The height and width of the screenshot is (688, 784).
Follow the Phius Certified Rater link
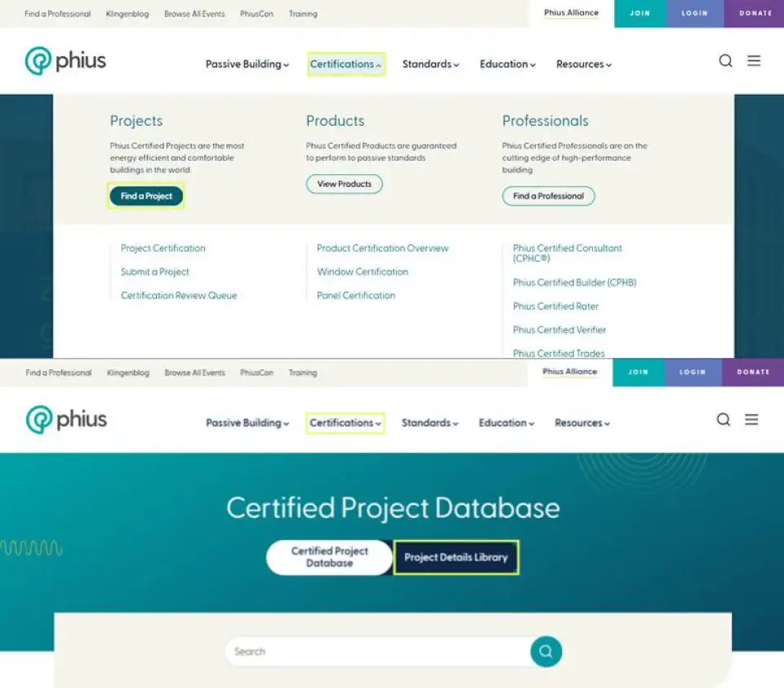(555, 306)
